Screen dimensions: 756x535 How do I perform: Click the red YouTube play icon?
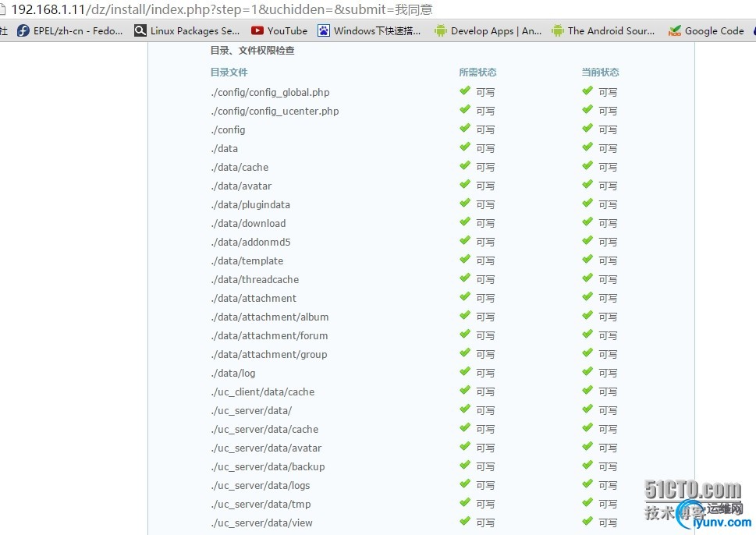(257, 31)
